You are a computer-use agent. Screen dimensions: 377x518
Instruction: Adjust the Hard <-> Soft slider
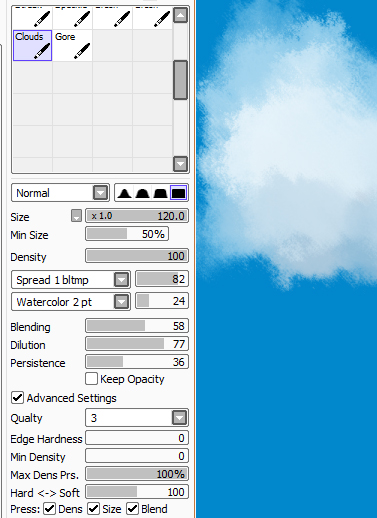point(137,492)
